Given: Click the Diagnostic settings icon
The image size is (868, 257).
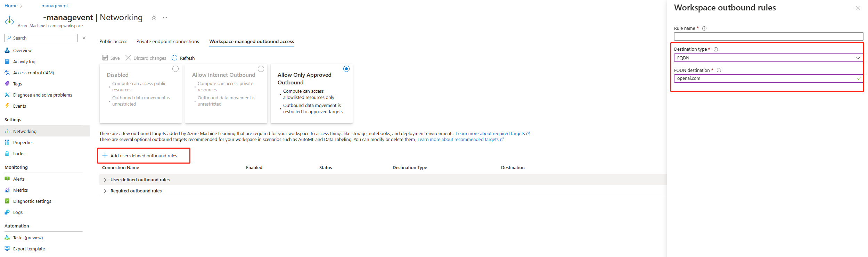Looking at the screenshot, I should tap(7, 201).
